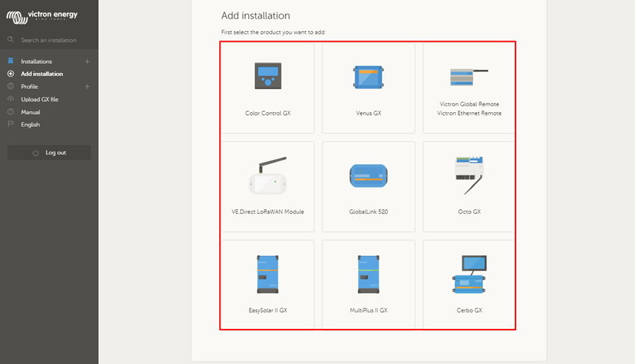Select the VE.Direct LoRaWAN Module icon
Viewport: 635px width, 364px height.
pos(268,176)
